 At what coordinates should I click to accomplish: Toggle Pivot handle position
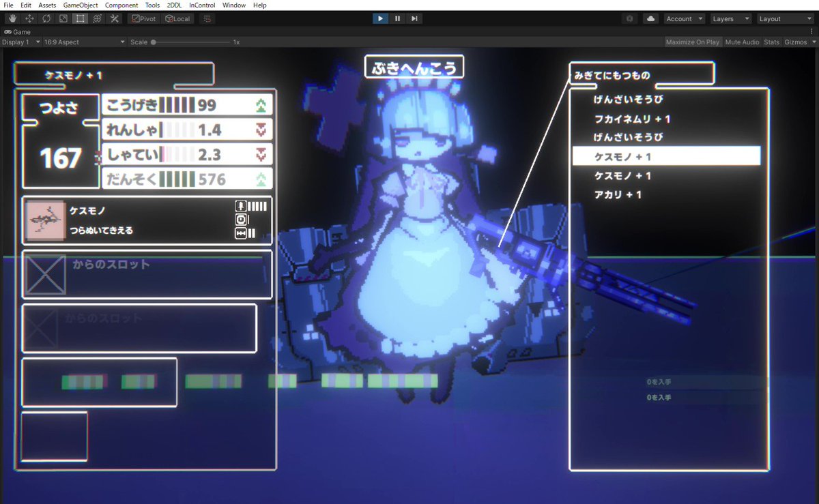(144, 18)
